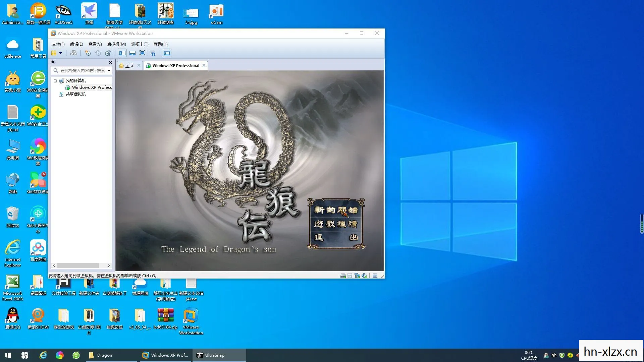
Task: Click the library scrollbar left arrow
Action: (54, 265)
